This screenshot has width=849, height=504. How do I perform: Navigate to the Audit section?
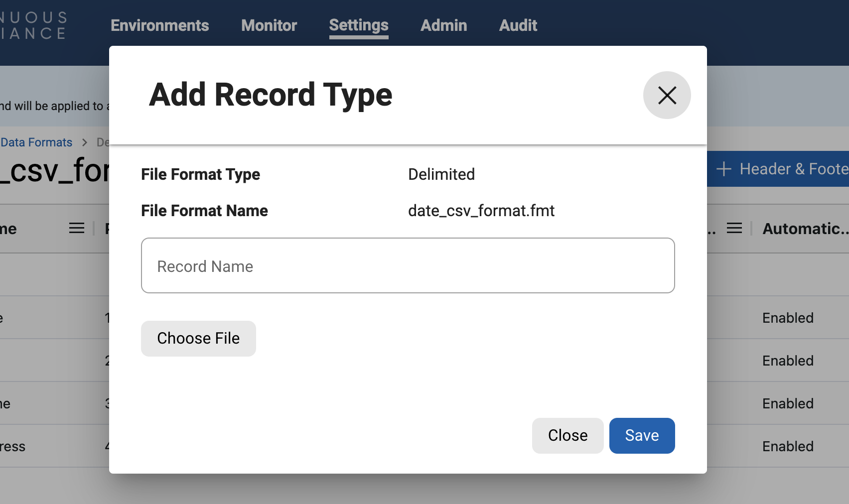[x=518, y=25]
